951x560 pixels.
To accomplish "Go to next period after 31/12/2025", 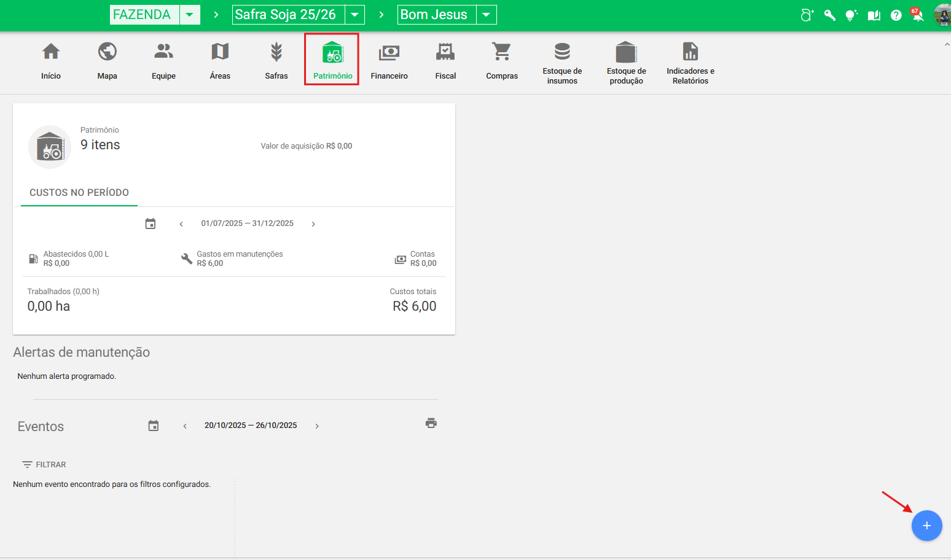I will (x=313, y=224).
